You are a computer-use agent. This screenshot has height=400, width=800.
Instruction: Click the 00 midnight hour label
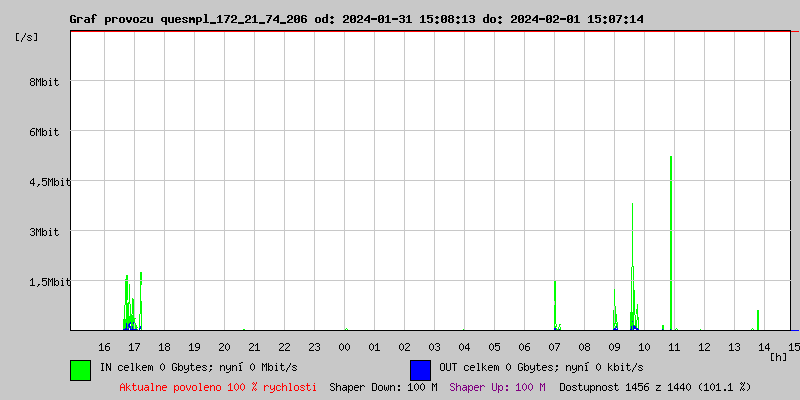(x=344, y=347)
